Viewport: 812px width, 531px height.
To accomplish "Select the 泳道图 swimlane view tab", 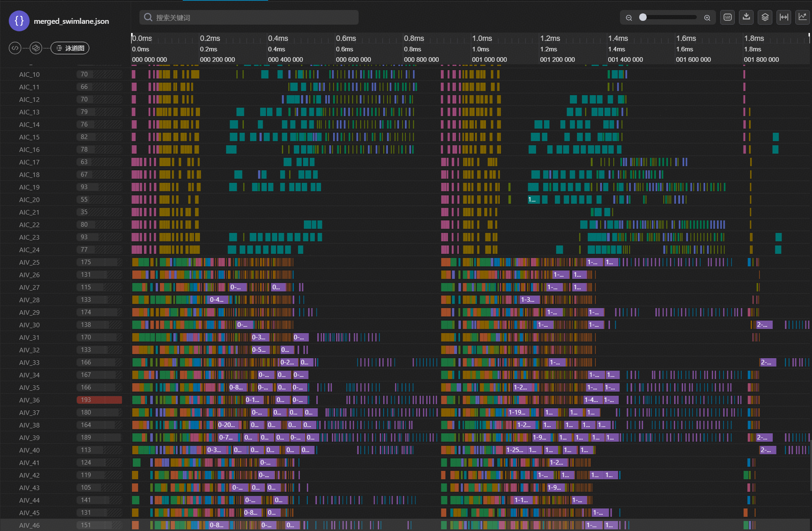I will point(70,48).
